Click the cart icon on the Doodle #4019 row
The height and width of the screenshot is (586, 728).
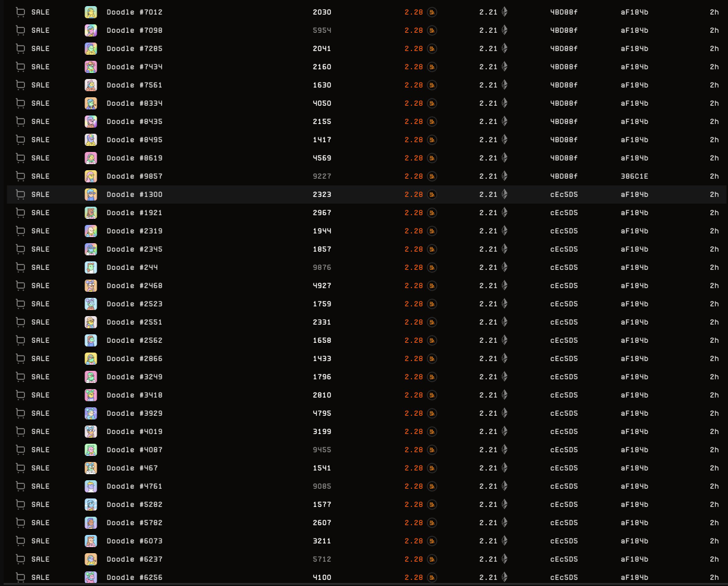pyautogui.click(x=21, y=432)
